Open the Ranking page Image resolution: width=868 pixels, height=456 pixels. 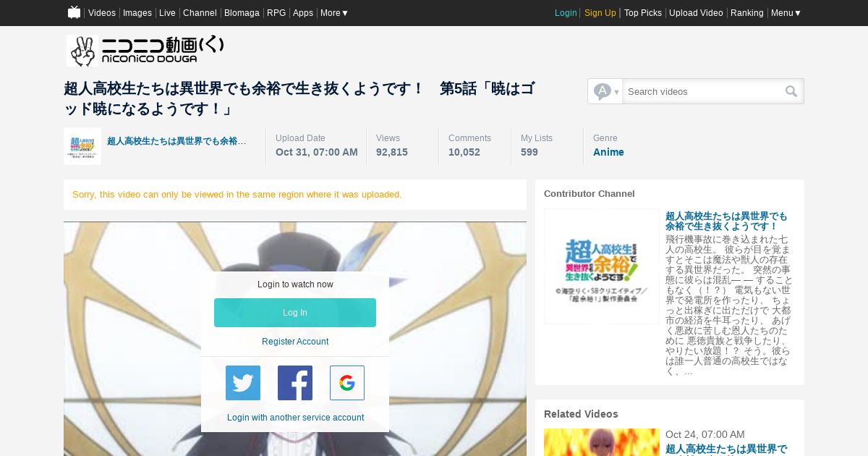pyautogui.click(x=747, y=13)
